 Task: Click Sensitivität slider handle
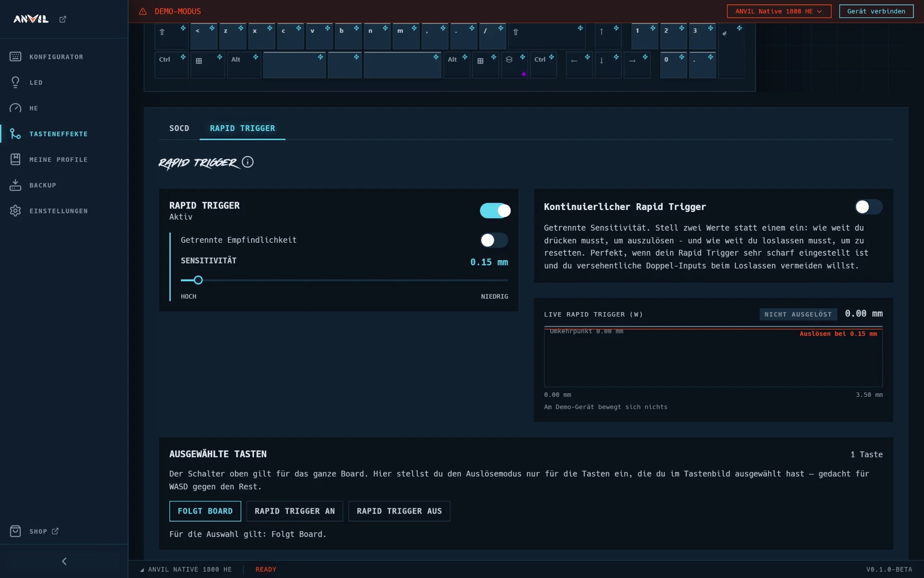[198, 280]
